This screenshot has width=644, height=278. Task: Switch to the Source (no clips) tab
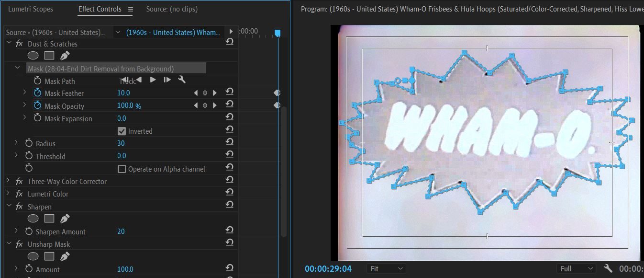pos(172,9)
